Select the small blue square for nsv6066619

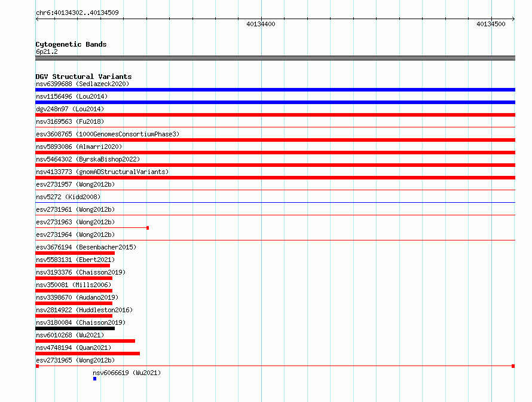[x=94, y=379]
